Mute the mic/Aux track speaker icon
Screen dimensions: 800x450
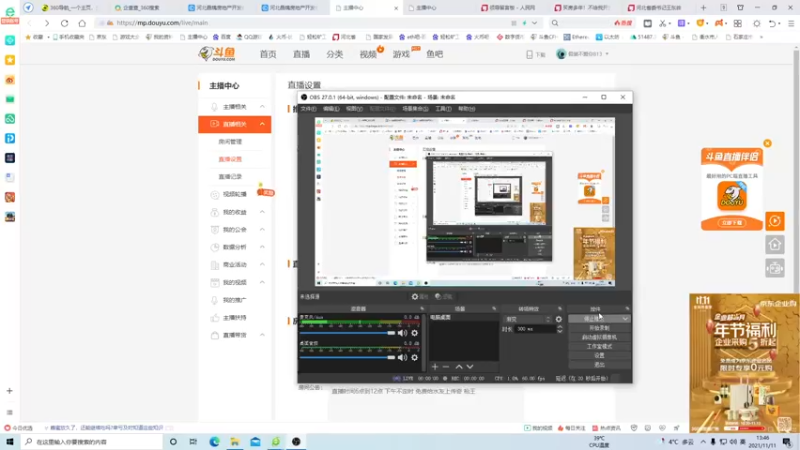tap(402, 333)
